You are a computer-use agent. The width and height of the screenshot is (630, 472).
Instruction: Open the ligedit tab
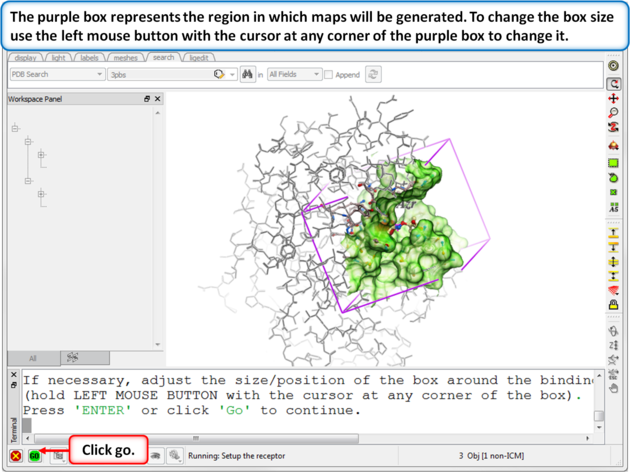click(x=199, y=58)
